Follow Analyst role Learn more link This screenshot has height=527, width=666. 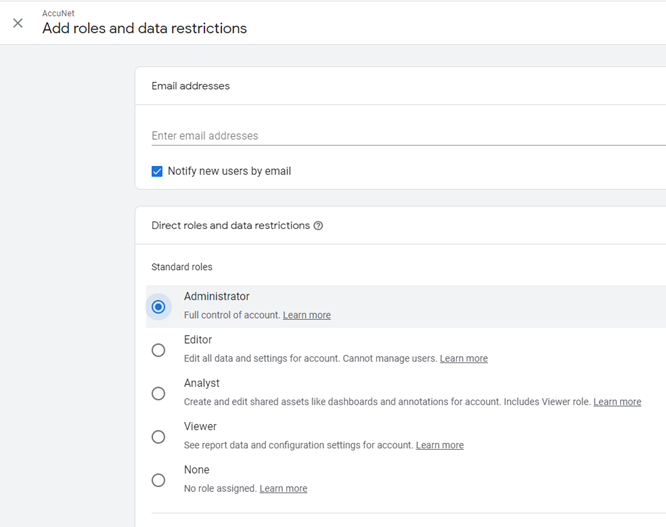[x=617, y=402]
